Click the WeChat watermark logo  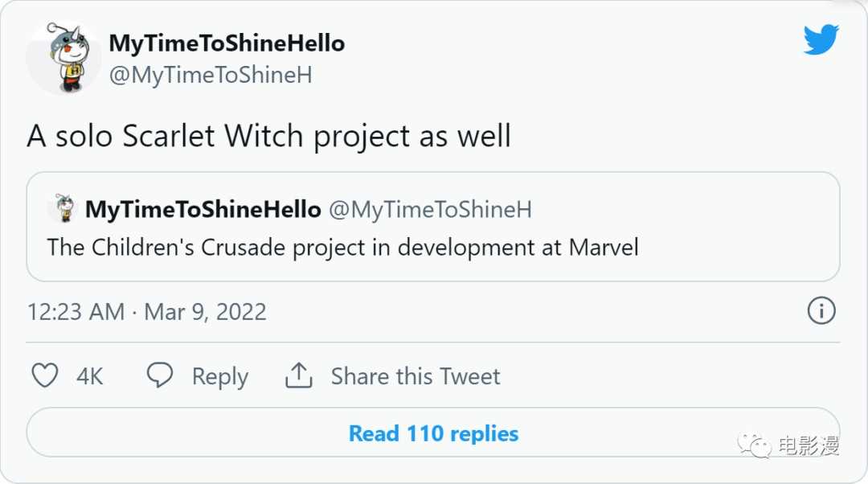(x=755, y=445)
